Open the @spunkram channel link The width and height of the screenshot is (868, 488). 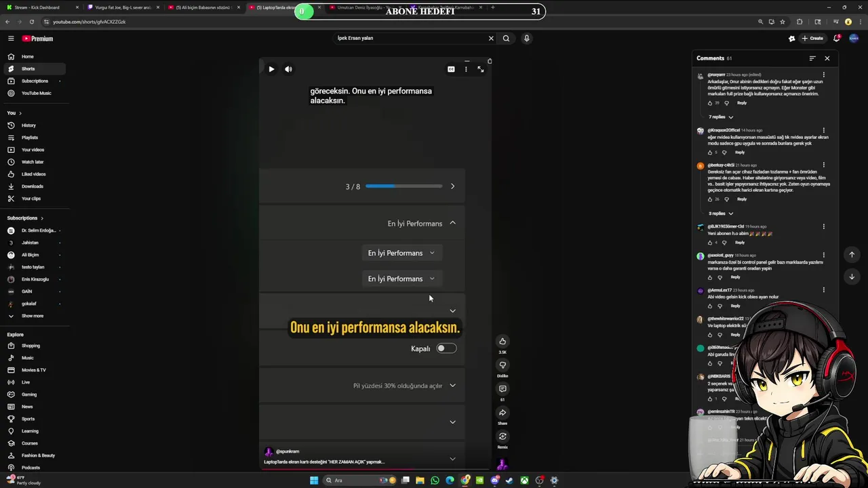point(288,451)
